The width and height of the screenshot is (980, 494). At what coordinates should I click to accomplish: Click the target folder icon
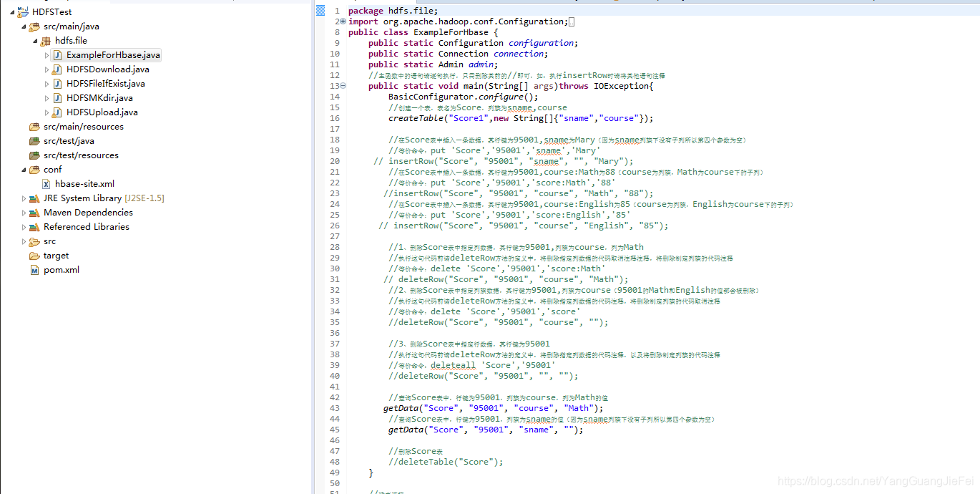(x=34, y=256)
